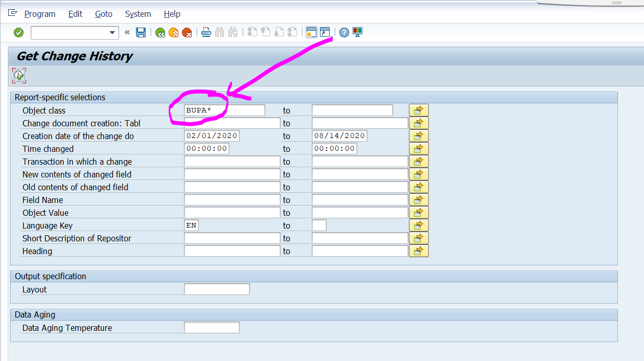Cancel the transaction with the red X icon
The width and height of the screenshot is (644, 361).
[x=187, y=32]
